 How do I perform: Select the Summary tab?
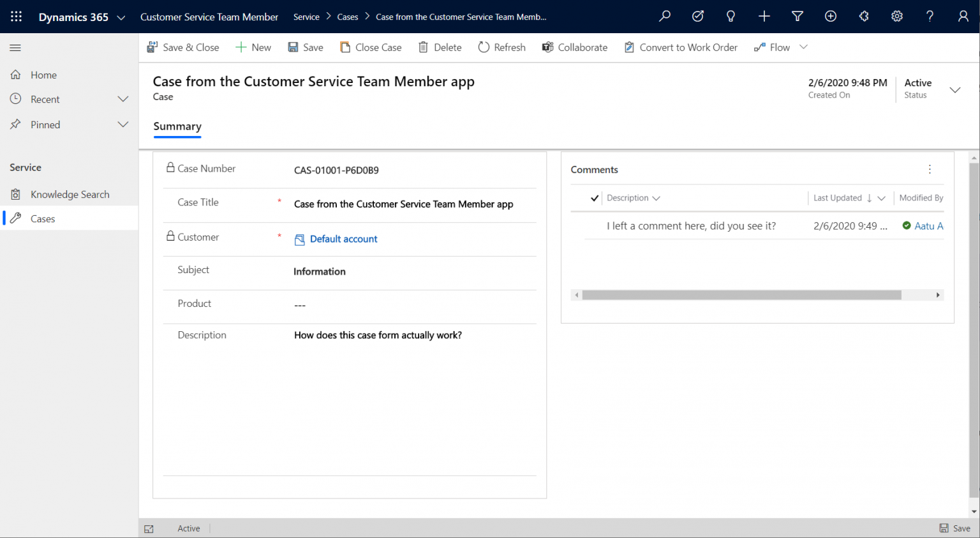(177, 126)
